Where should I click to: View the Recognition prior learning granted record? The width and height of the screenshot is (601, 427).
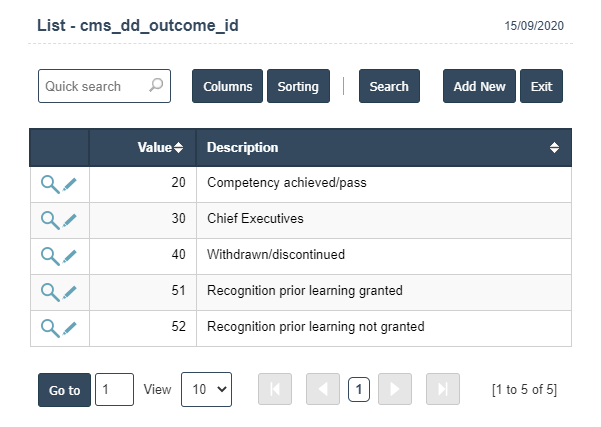(x=49, y=292)
